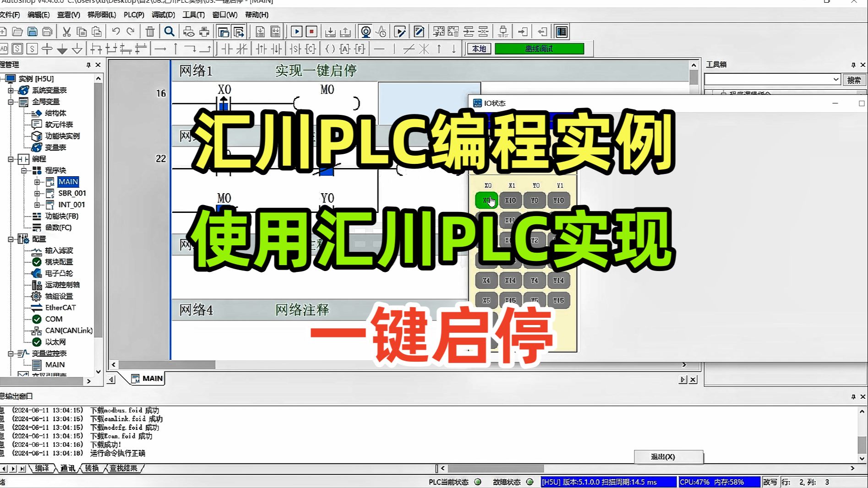This screenshot has width=868, height=488.
Task: Open a project with the folder icon
Action: (17, 32)
